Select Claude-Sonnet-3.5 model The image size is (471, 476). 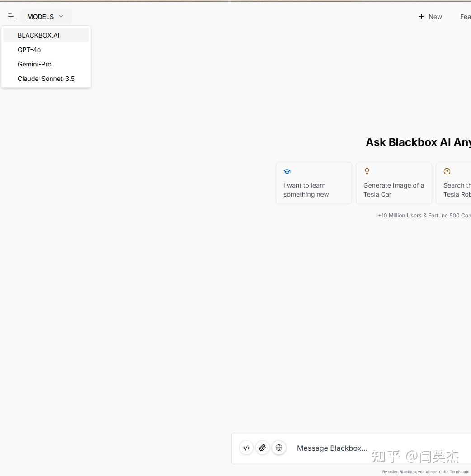(x=46, y=79)
